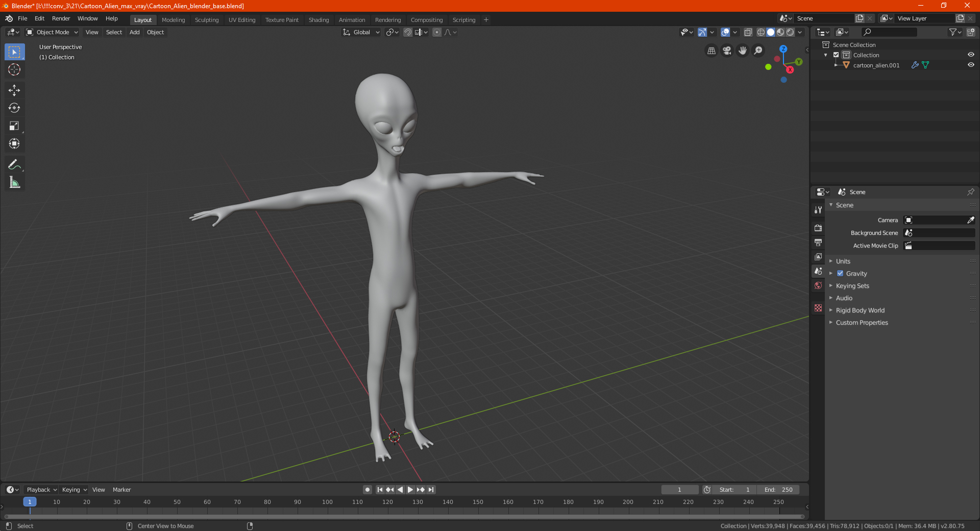This screenshot has height=531, width=980.
Task: Click the Blender logo menu icon
Action: 9,18
